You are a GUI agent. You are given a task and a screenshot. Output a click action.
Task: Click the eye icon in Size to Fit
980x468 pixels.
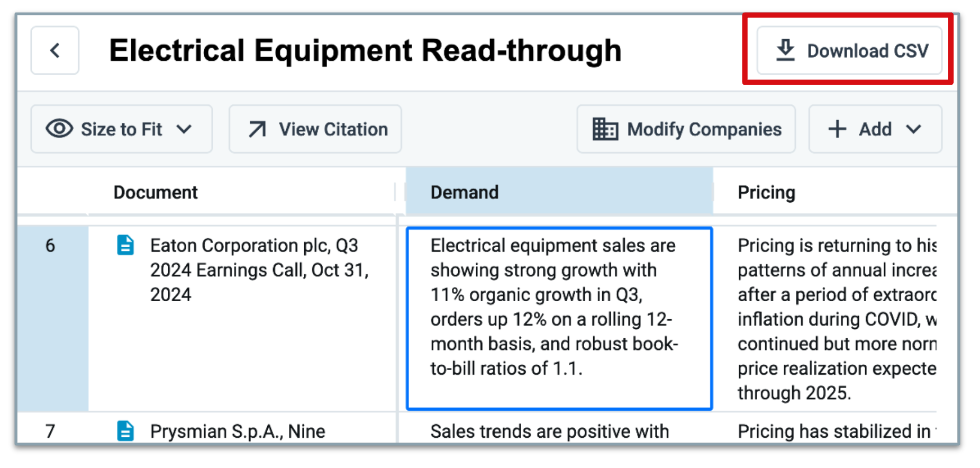pos(59,129)
